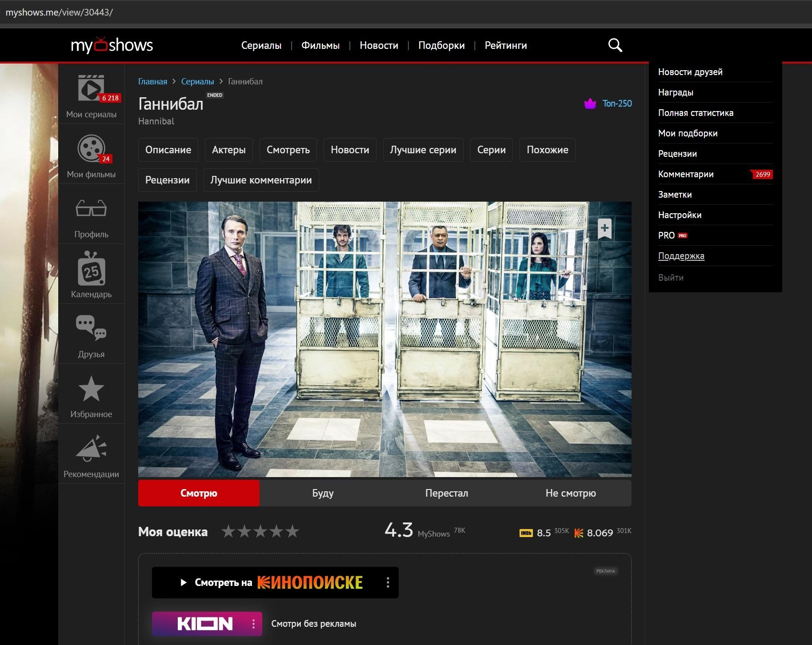Rate the show five stars
This screenshot has height=645, width=812.
[292, 531]
